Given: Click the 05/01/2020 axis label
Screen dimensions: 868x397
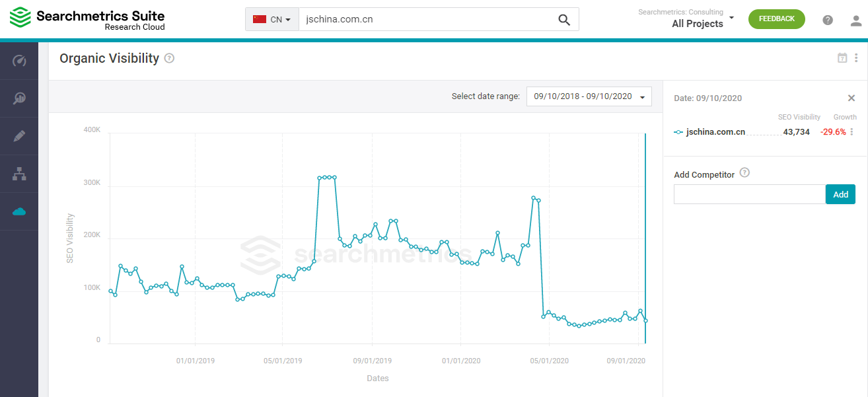Looking at the screenshot, I should 549,361.
